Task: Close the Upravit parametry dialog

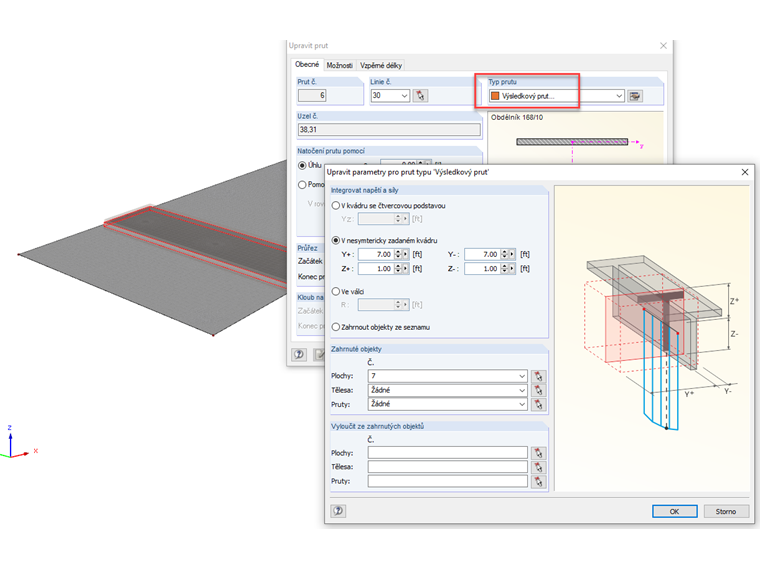Action: point(745,172)
